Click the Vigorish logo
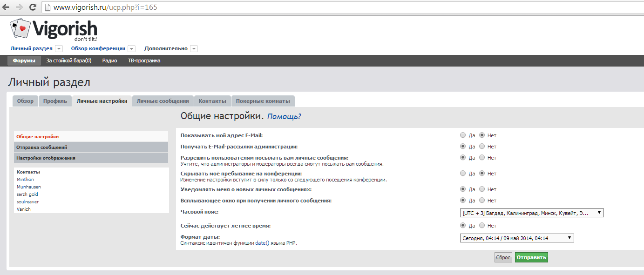Screen dimensions: 644x275 [54, 30]
